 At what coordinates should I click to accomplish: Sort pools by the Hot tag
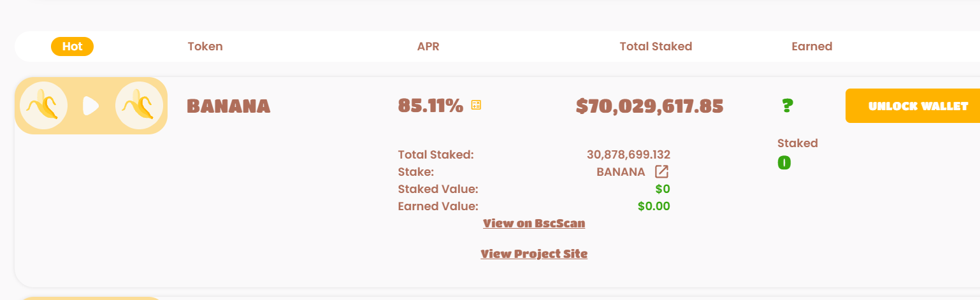(x=73, y=46)
